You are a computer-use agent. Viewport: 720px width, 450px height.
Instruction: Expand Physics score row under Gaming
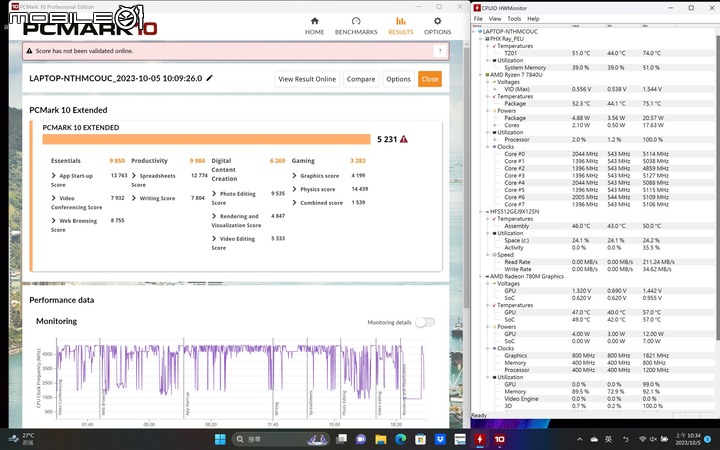point(294,189)
